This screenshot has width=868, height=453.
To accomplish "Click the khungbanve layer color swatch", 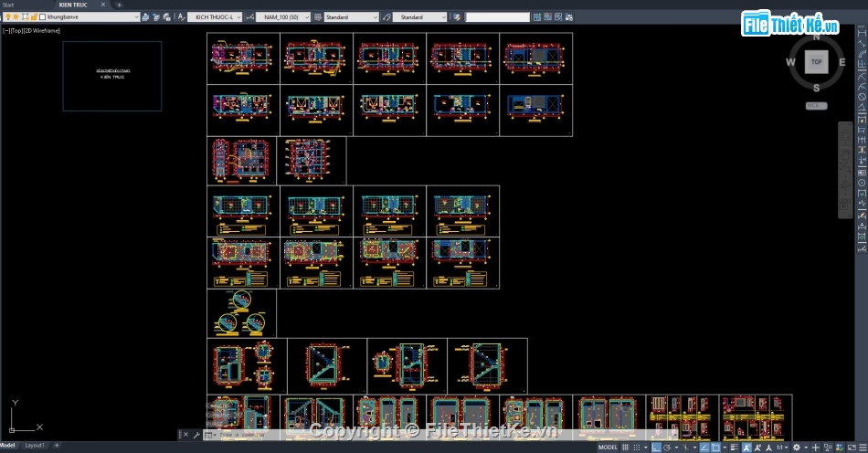I will click(42, 17).
